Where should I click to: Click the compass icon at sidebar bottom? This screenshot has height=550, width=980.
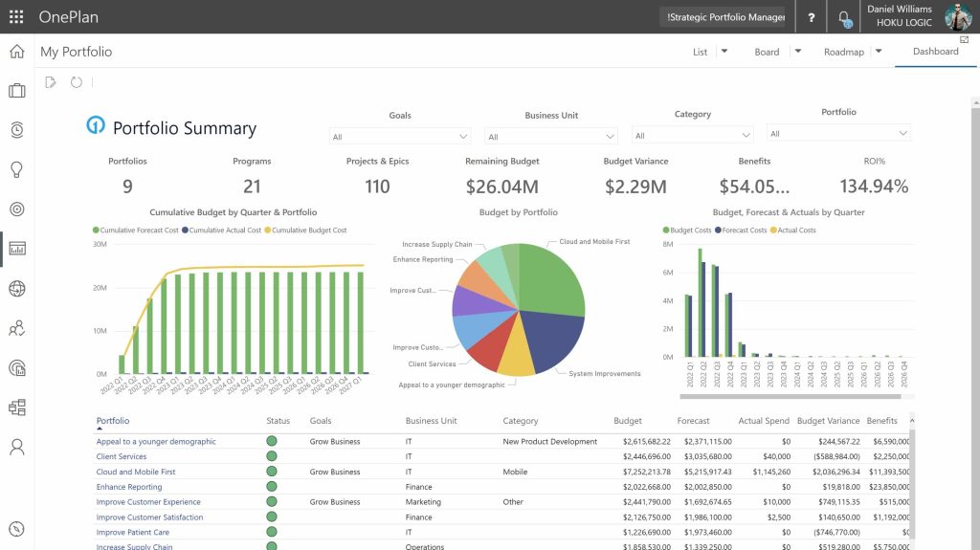point(17,529)
